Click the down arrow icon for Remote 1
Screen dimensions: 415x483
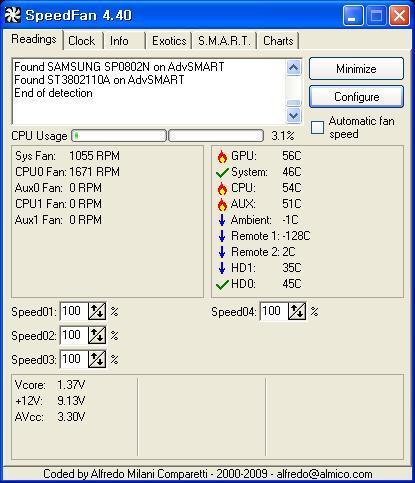point(222,236)
